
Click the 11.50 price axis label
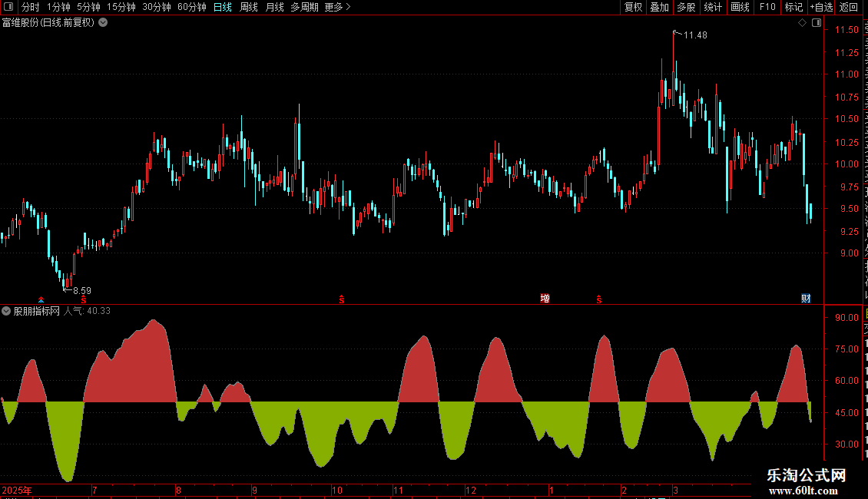(x=846, y=30)
